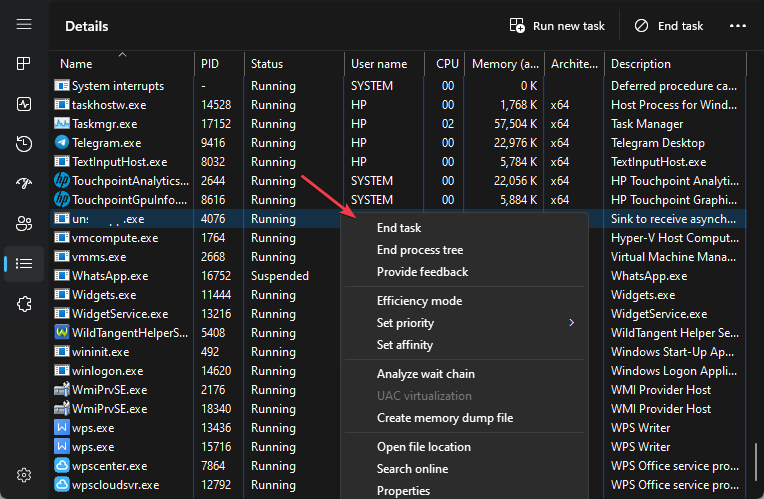Choose End process tree
764x499 pixels.
click(x=420, y=250)
